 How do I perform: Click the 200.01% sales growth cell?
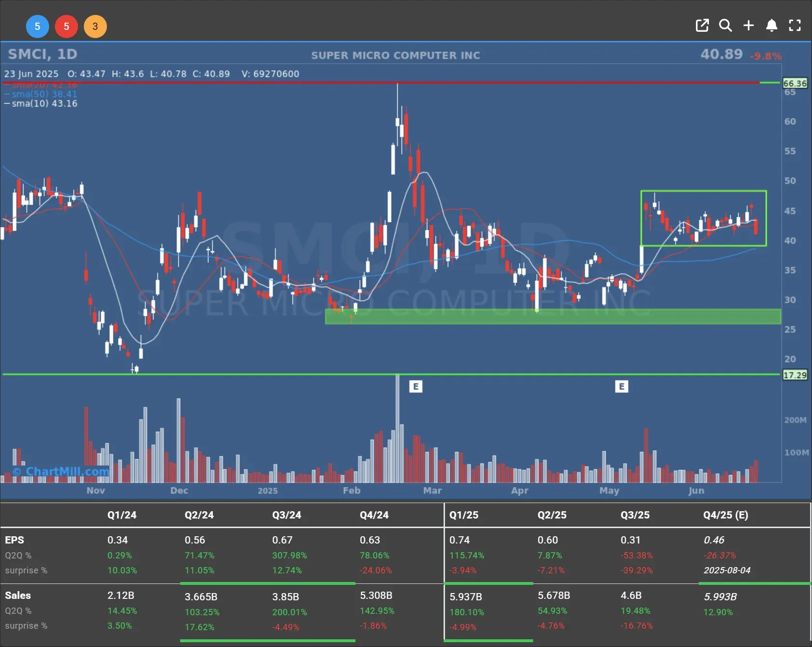[x=289, y=612]
